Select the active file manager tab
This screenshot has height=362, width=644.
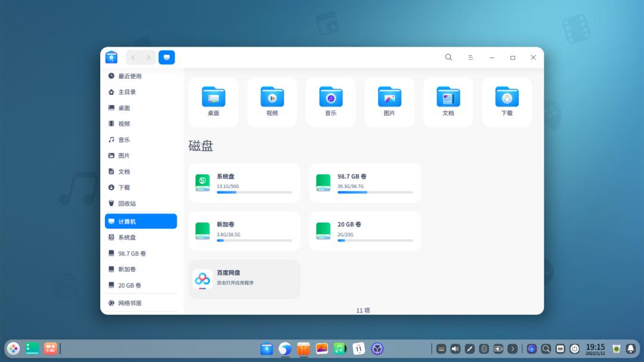tap(166, 57)
